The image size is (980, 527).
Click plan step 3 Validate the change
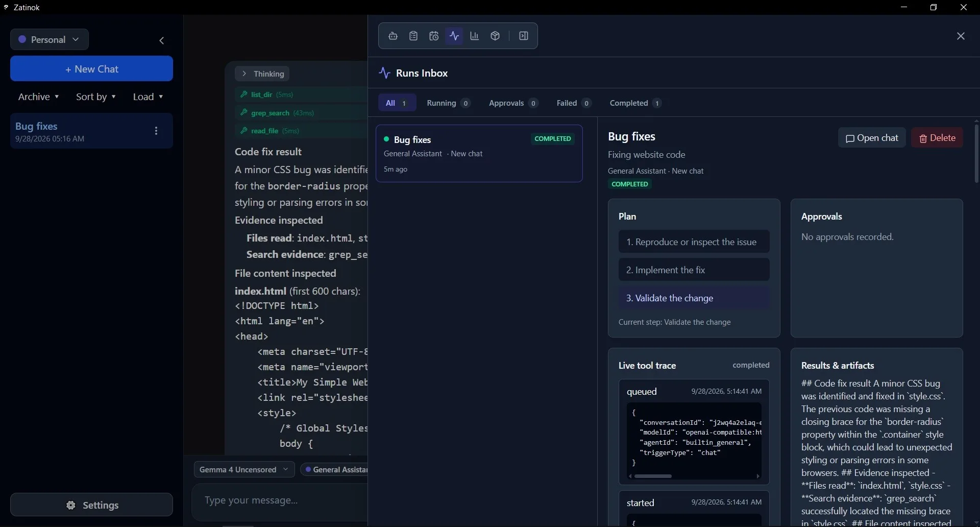(x=694, y=298)
